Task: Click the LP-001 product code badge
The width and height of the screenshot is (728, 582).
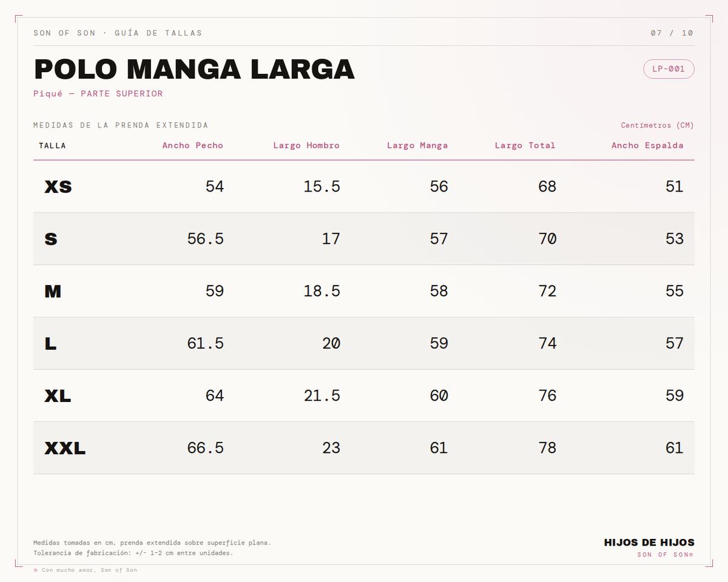Action: click(669, 69)
